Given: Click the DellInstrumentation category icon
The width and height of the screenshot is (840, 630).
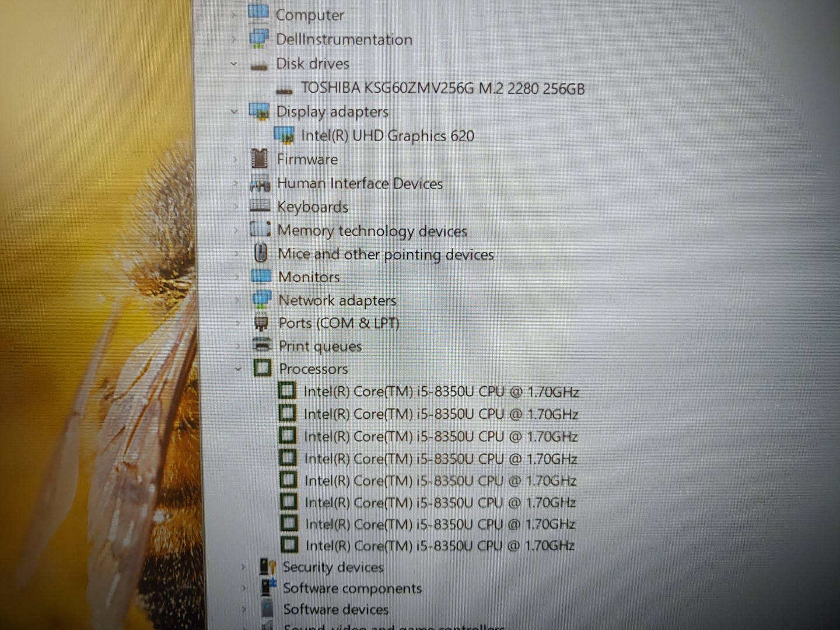Looking at the screenshot, I should pyautogui.click(x=259, y=38).
